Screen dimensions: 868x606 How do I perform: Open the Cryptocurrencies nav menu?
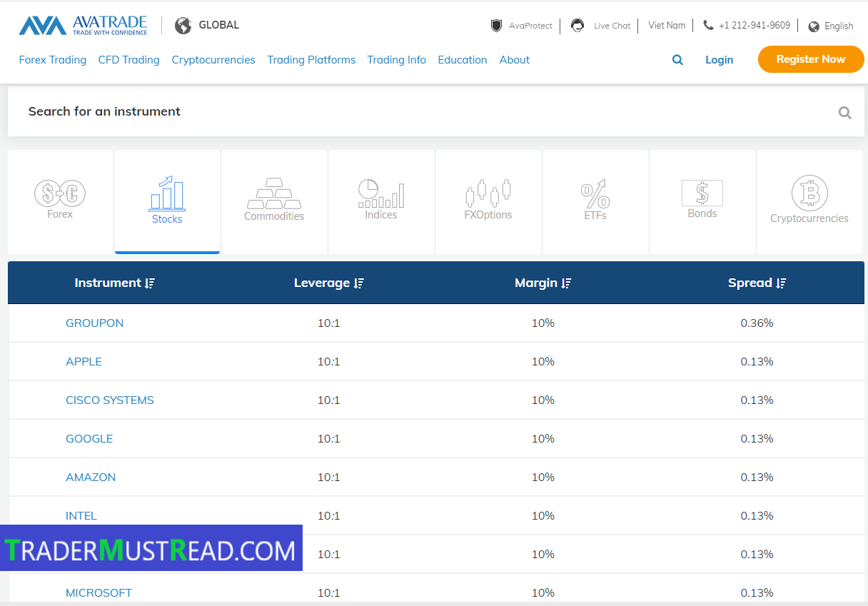point(213,60)
